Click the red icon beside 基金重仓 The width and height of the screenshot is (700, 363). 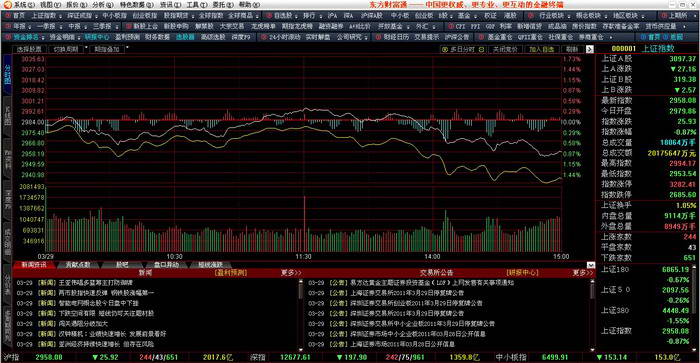coord(482,37)
